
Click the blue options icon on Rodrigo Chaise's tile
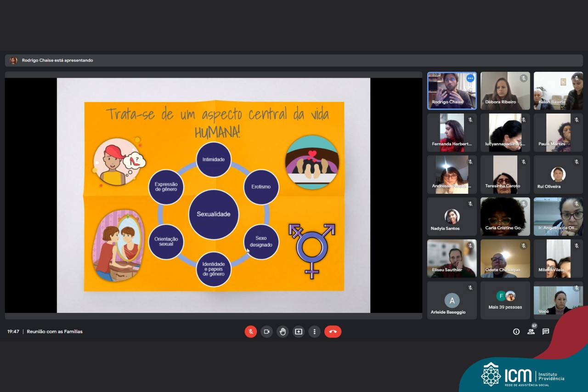[x=470, y=79]
